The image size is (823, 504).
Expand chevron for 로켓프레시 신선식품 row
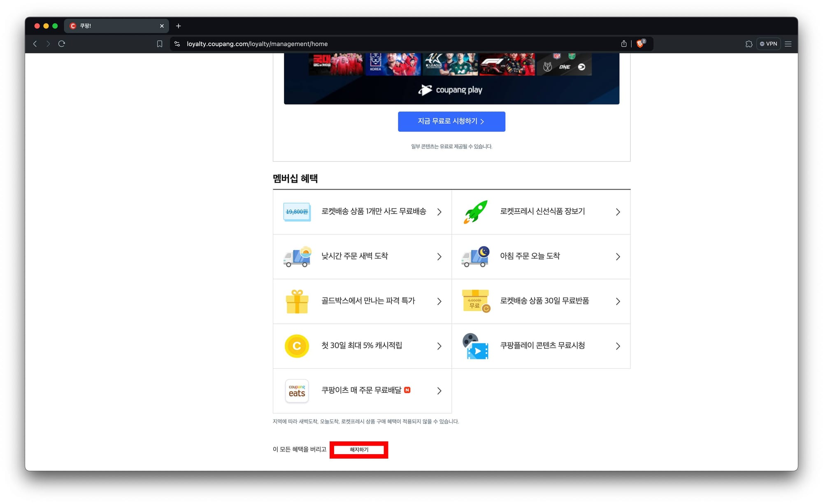(x=618, y=212)
